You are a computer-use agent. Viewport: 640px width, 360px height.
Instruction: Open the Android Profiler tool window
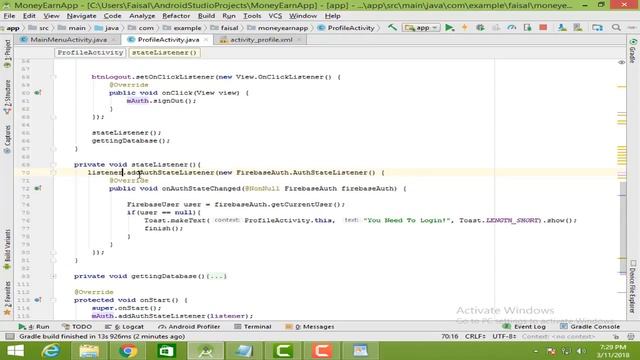[189, 327]
